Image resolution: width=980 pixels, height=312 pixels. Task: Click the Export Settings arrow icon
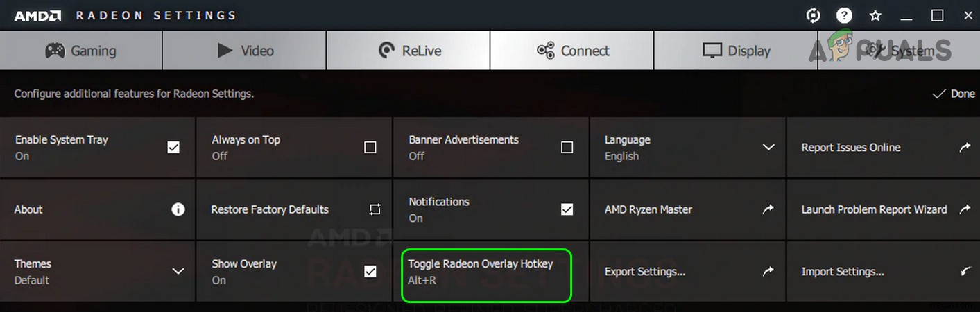click(768, 272)
